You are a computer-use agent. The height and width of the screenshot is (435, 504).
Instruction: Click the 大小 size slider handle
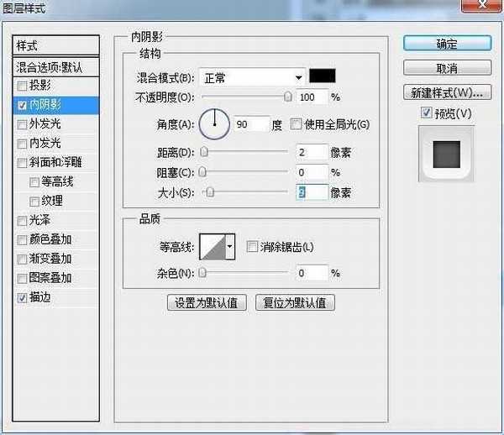click(x=210, y=192)
